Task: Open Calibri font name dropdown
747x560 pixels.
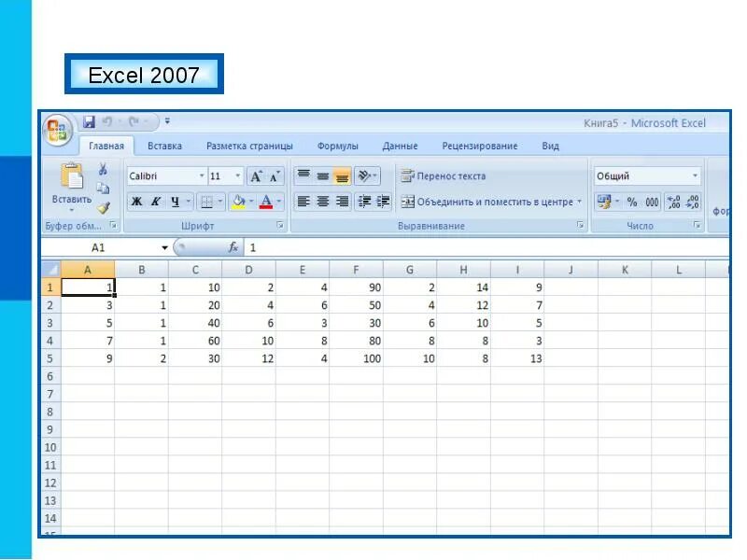Action: [x=202, y=176]
